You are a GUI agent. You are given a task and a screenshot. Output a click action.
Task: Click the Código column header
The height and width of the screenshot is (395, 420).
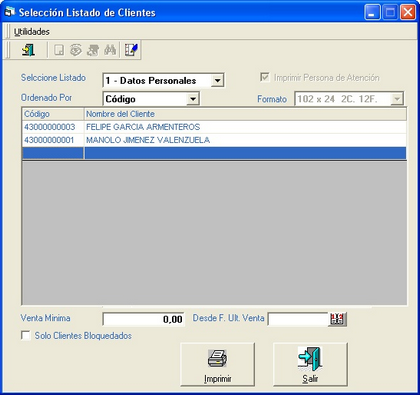(53, 114)
